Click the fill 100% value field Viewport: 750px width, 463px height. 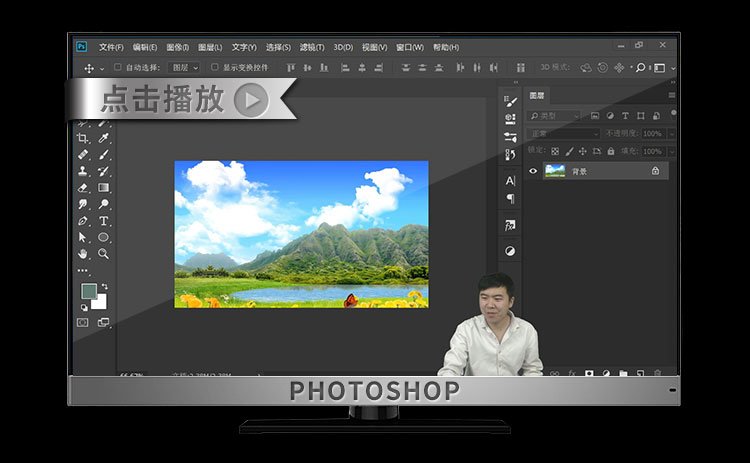(652, 152)
